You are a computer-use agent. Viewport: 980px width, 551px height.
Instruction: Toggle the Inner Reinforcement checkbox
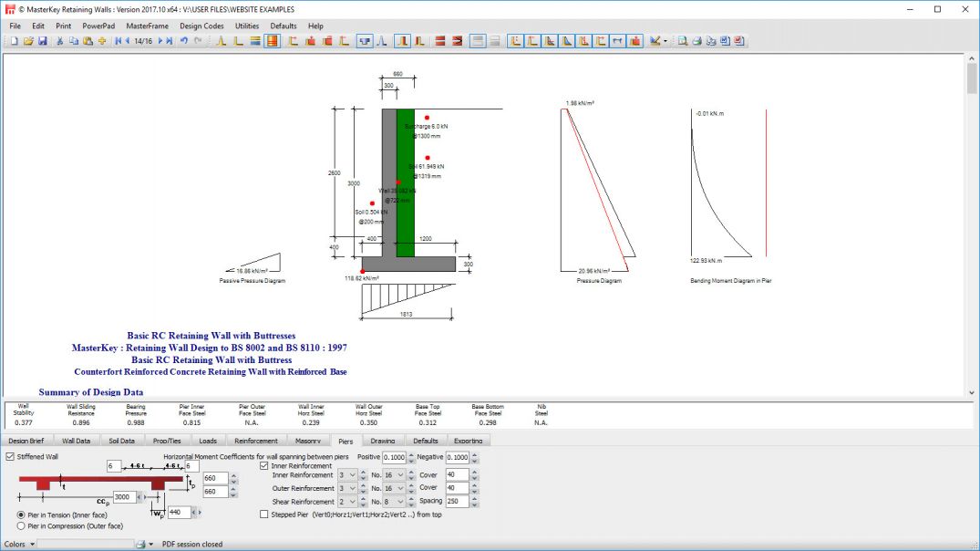[x=264, y=466]
